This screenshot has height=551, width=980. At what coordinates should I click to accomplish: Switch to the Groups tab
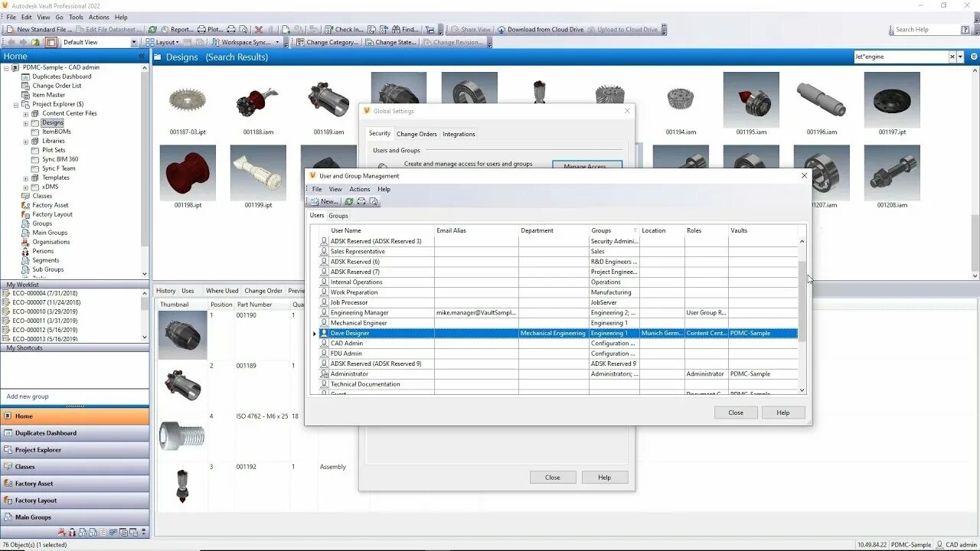pyautogui.click(x=338, y=216)
